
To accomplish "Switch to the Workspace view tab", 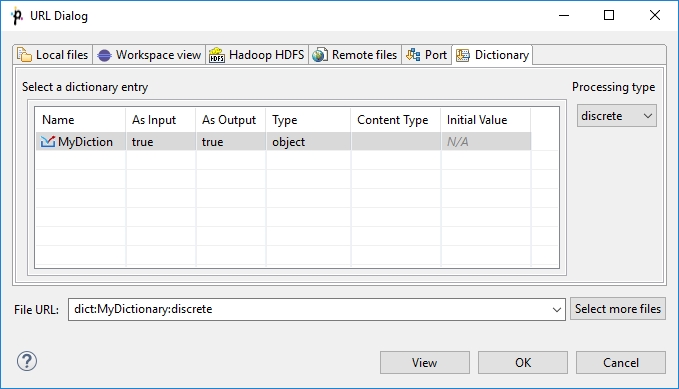I will (x=149, y=55).
